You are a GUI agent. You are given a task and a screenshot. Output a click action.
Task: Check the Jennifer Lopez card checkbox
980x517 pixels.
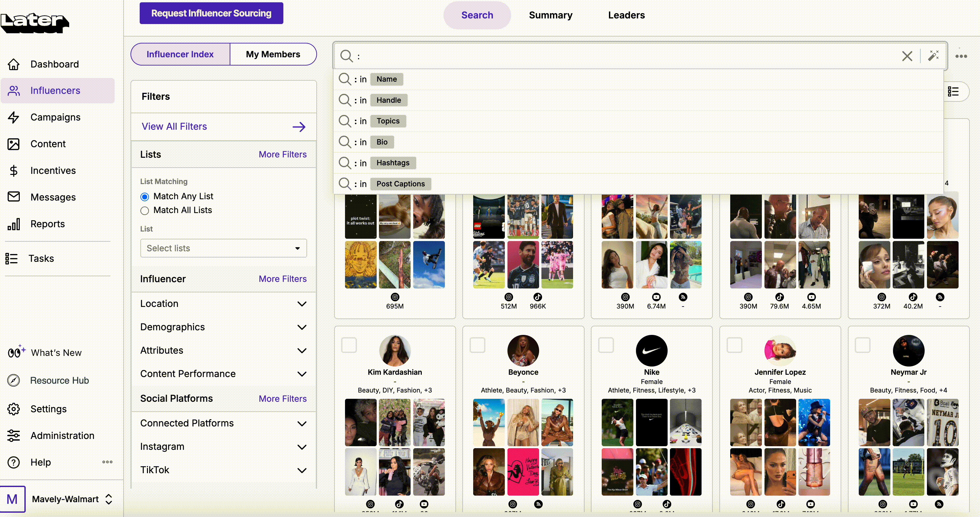pos(734,345)
